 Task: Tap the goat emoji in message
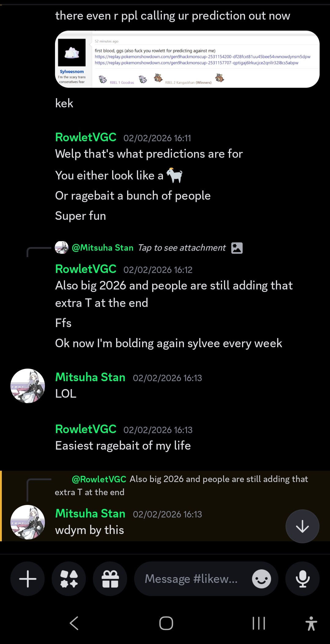(174, 175)
